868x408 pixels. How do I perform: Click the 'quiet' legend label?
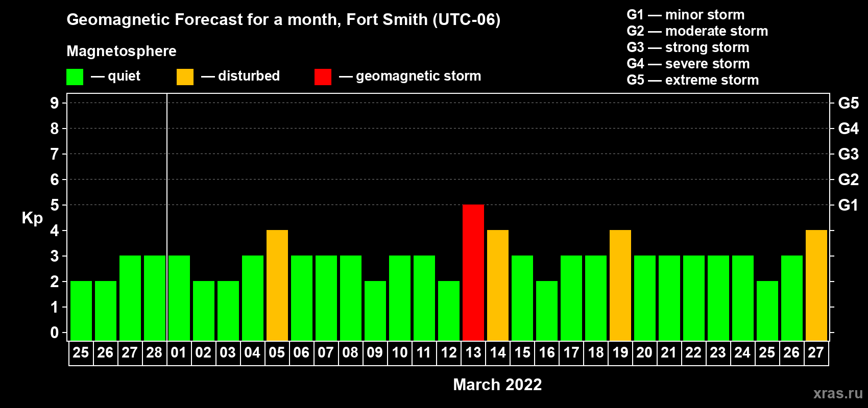click(124, 76)
